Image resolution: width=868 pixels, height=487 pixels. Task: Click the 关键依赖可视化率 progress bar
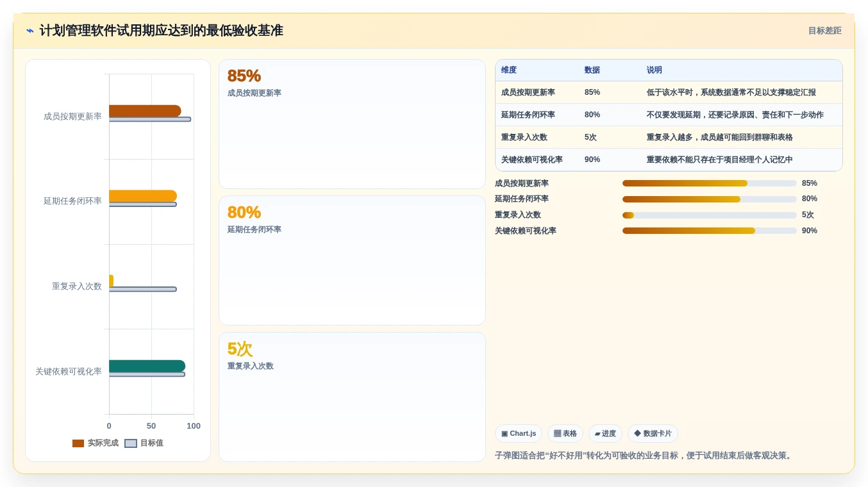[710, 231]
